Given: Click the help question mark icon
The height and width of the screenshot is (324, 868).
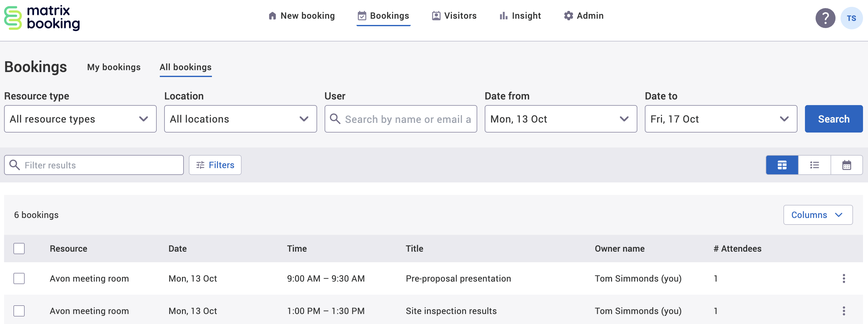Looking at the screenshot, I should pyautogui.click(x=825, y=18).
